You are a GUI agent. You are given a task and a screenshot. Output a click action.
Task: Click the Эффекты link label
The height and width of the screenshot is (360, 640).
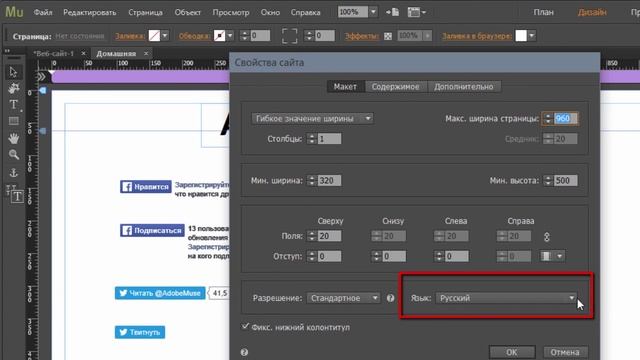(362, 36)
